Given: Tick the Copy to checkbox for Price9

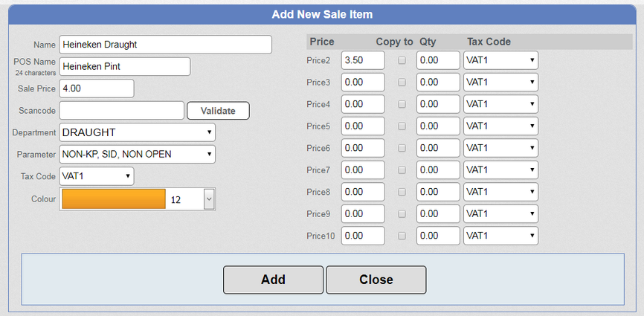Looking at the screenshot, I should point(402,214).
